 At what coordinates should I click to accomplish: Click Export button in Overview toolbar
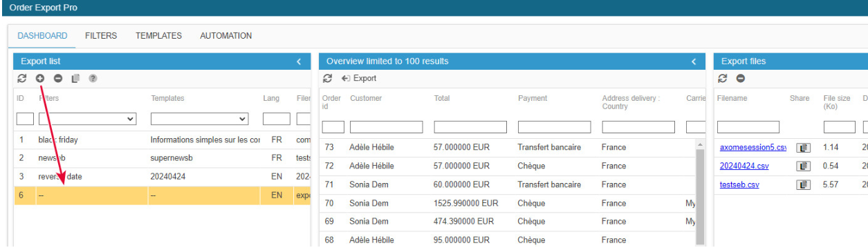(x=359, y=79)
